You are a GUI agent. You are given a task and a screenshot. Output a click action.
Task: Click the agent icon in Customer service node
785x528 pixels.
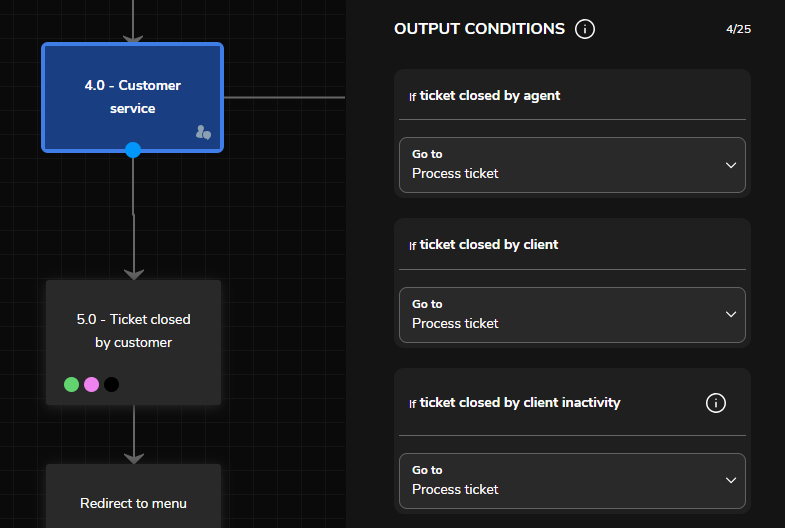[203, 132]
